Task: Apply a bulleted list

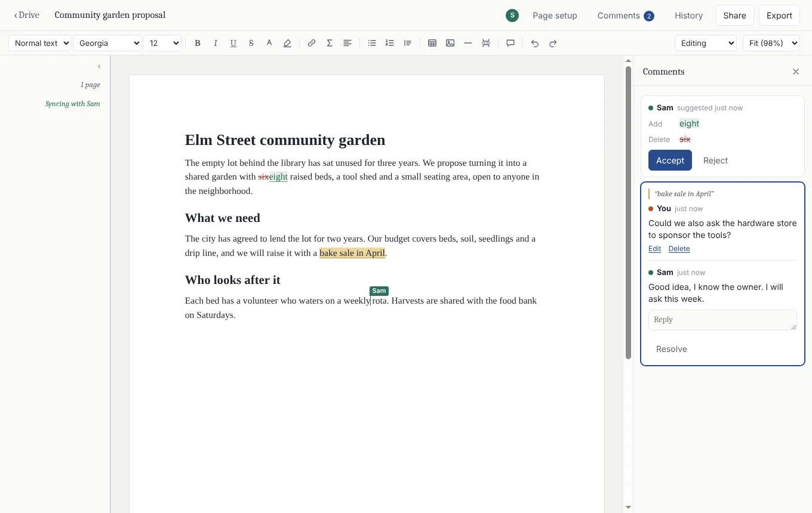Action: point(372,43)
